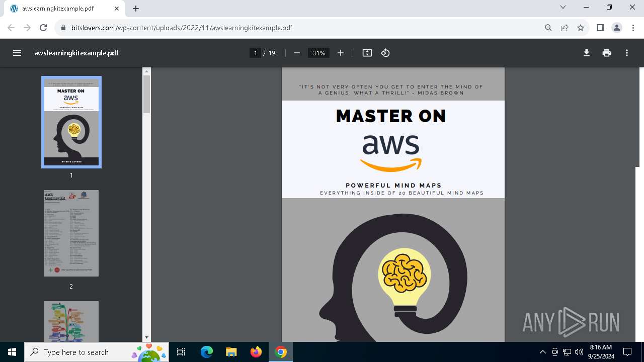This screenshot has height=362, width=644.
Task: Show hidden system tray icons
Action: [x=543, y=352]
